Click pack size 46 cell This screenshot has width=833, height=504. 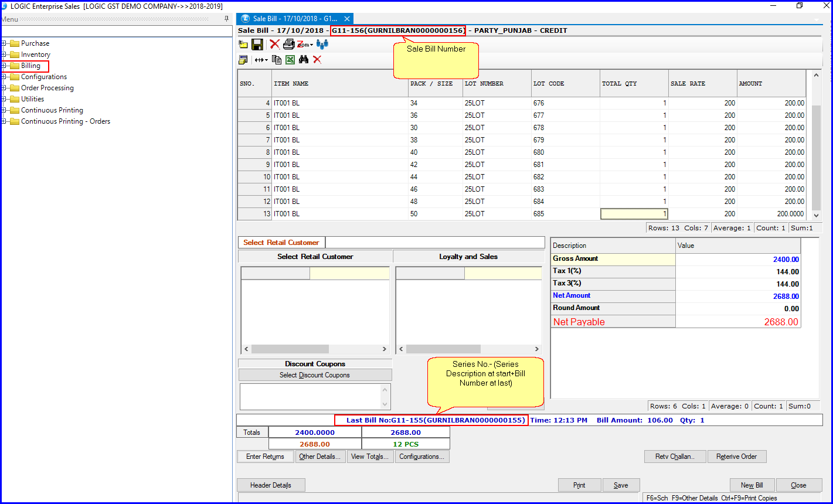[x=436, y=189]
